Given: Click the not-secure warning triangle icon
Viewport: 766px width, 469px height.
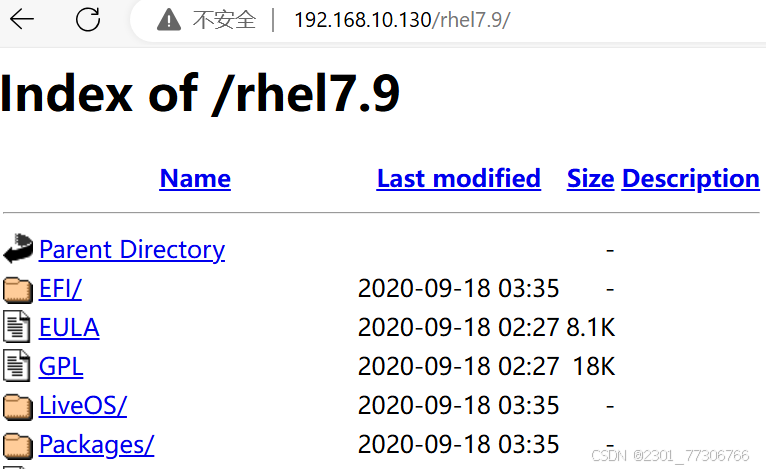Looking at the screenshot, I should (x=169, y=20).
